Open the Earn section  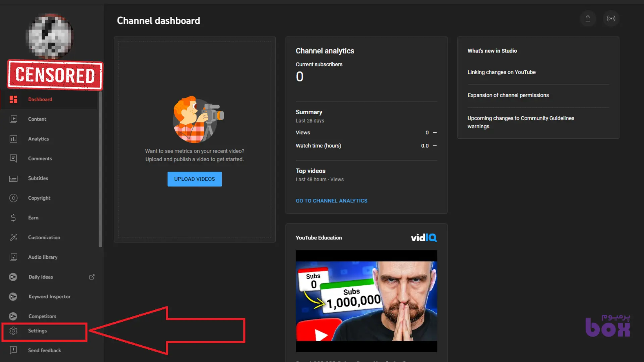click(49, 218)
